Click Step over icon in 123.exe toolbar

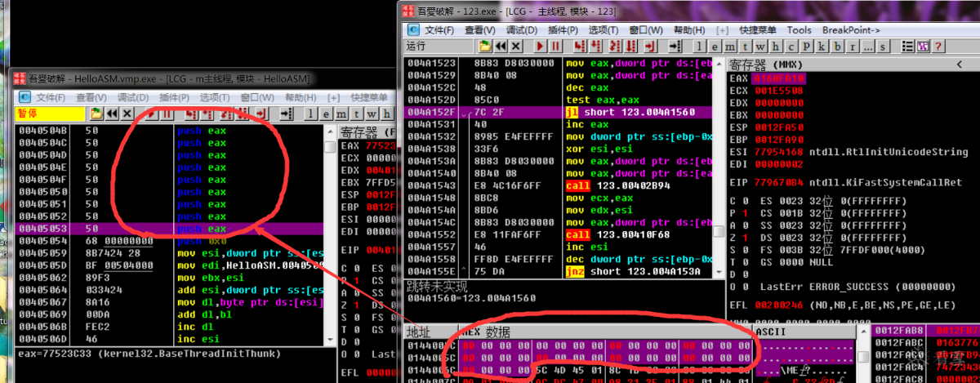(595, 46)
